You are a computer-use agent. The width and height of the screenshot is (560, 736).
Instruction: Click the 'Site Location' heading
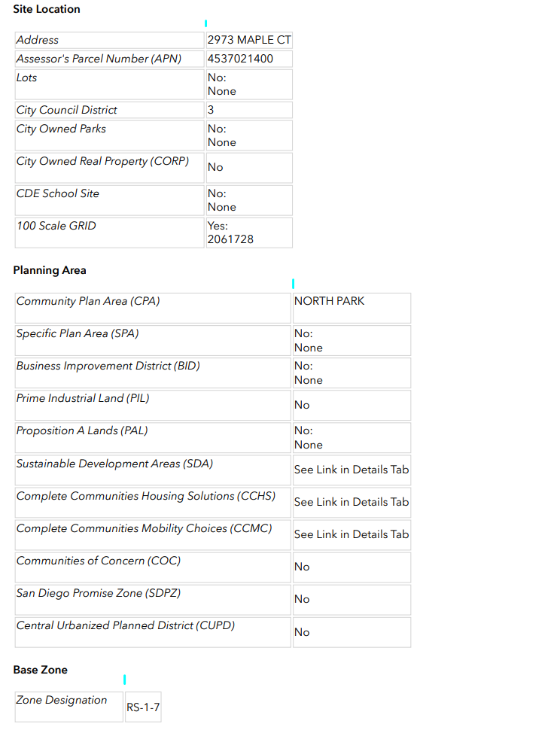click(47, 9)
